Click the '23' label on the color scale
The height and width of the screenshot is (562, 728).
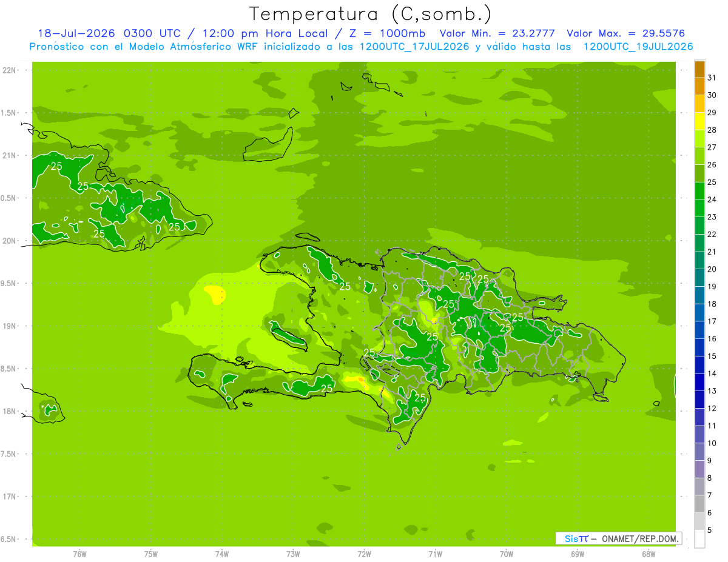coord(712,217)
